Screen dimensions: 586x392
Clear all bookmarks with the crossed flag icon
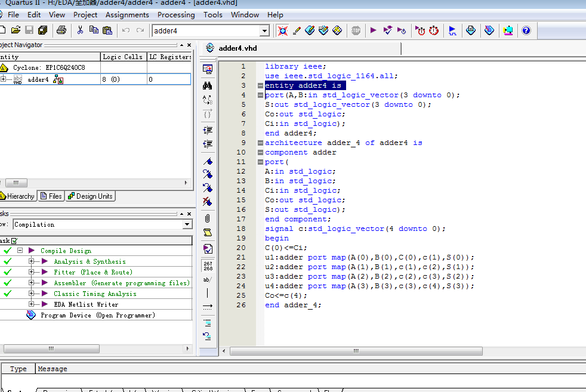click(x=208, y=202)
